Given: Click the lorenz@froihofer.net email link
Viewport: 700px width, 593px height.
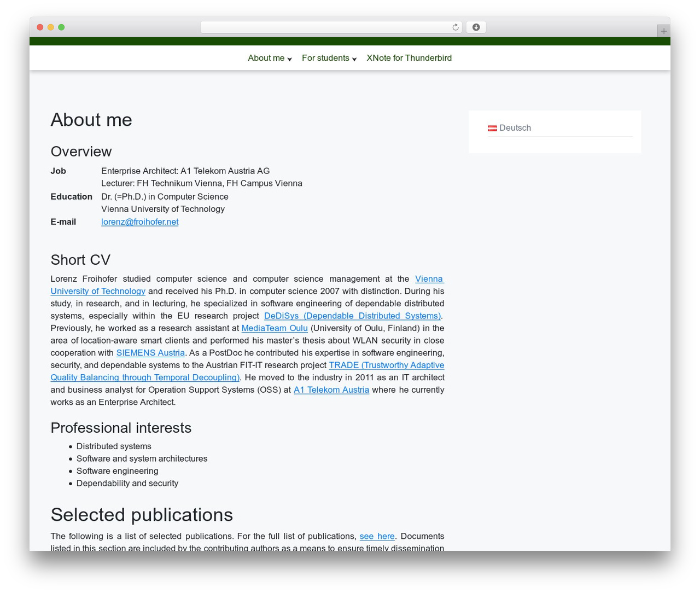Looking at the screenshot, I should (140, 222).
